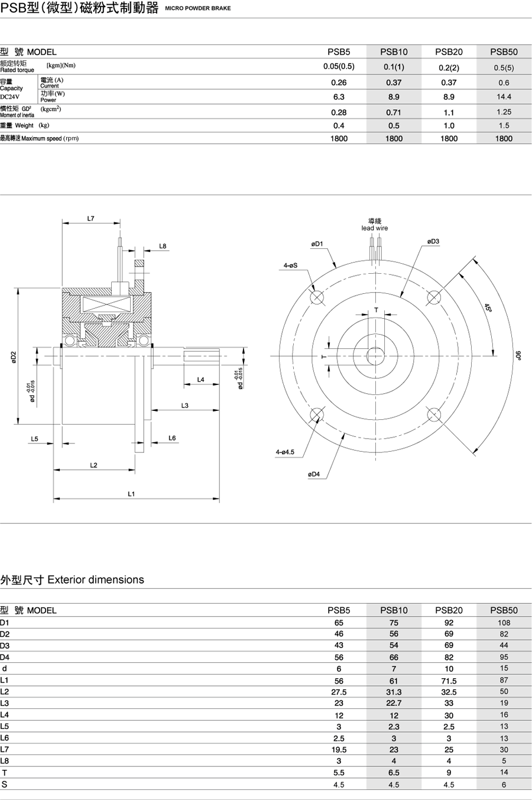Click L1 value '71.5' for PSB20
This screenshot has width=532, height=800.
coord(449,681)
